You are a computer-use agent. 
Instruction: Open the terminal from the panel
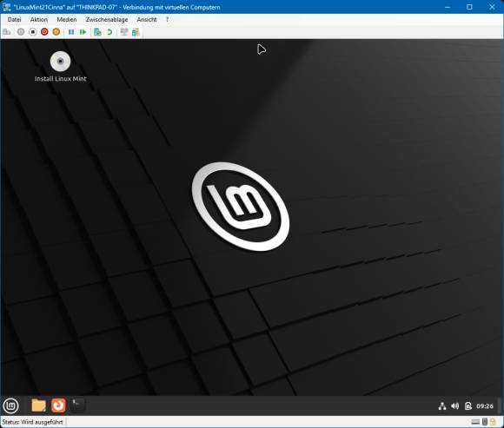[x=78, y=405]
